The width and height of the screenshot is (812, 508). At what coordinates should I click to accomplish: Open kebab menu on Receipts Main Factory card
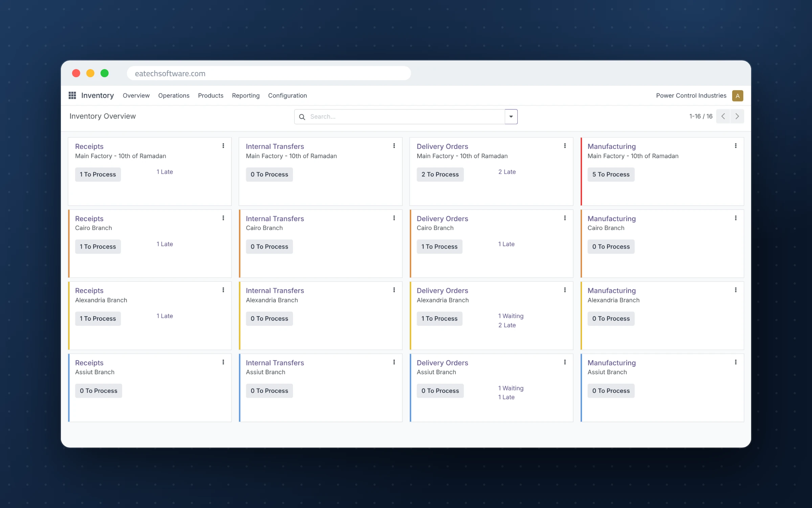tap(223, 146)
